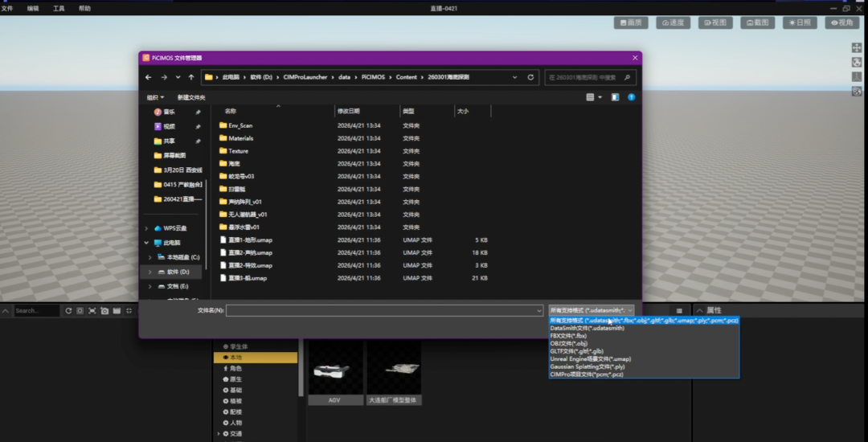Click the refresh icon beside the Search box
Image resolution: width=868 pixels, height=442 pixels.
[68, 311]
